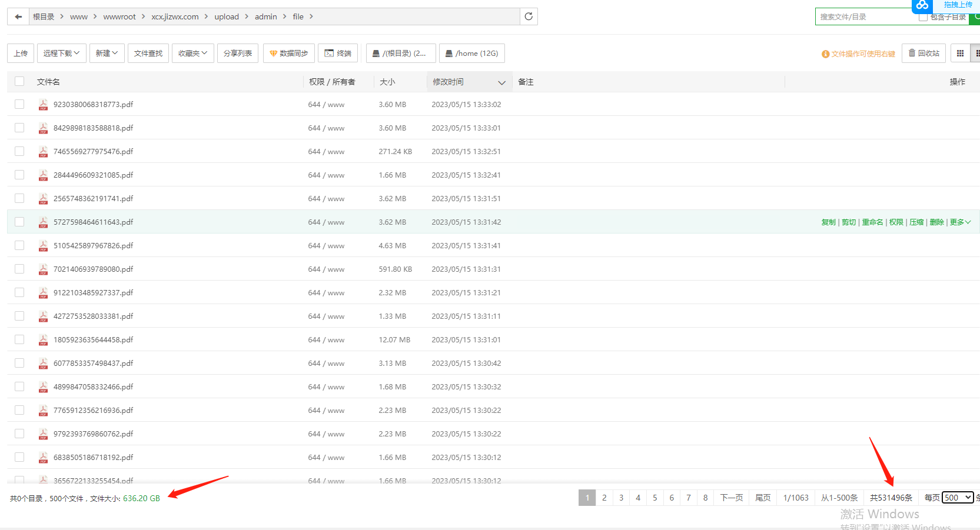Enable the 包含子目录 search checkbox
980x530 pixels.
[x=923, y=17]
